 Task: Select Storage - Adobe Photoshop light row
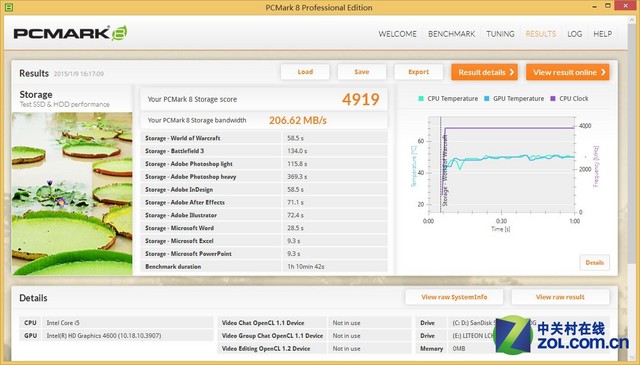click(x=264, y=164)
